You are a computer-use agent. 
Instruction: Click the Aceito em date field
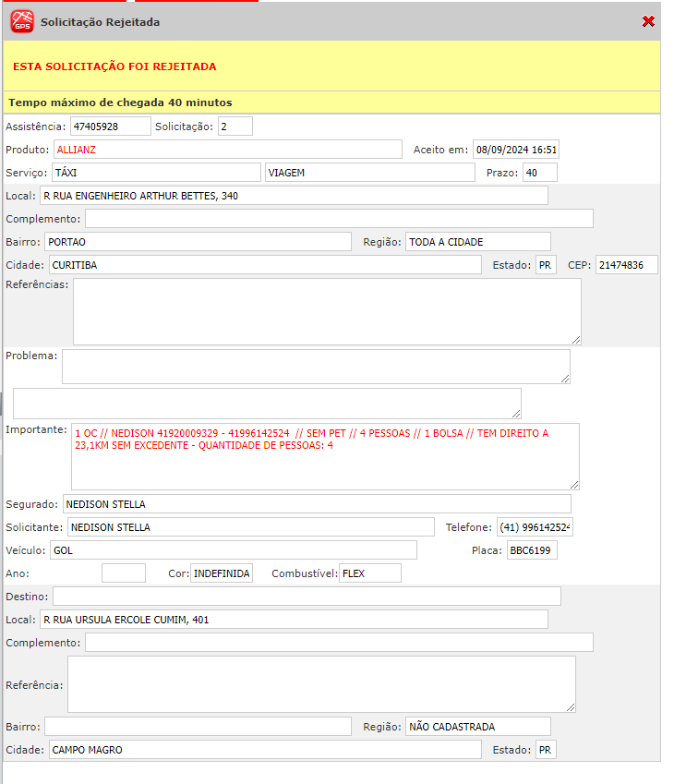point(516,150)
